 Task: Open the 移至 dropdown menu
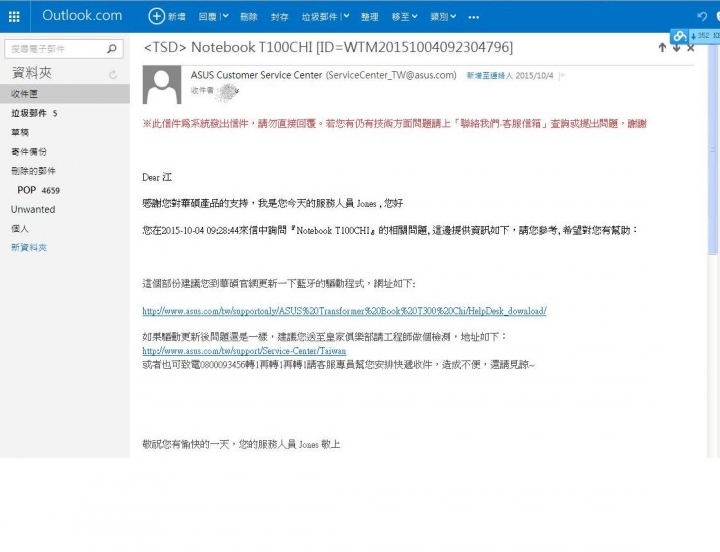tap(405, 17)
